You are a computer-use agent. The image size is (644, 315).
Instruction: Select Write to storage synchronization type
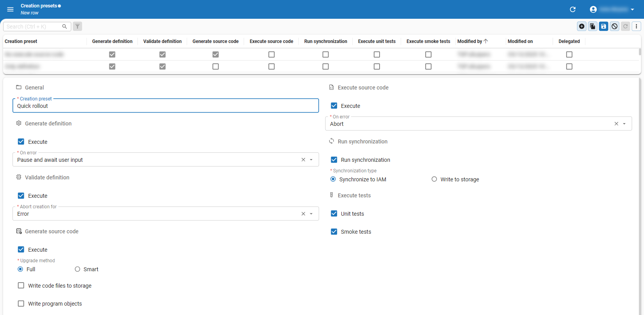click(434, 179)
